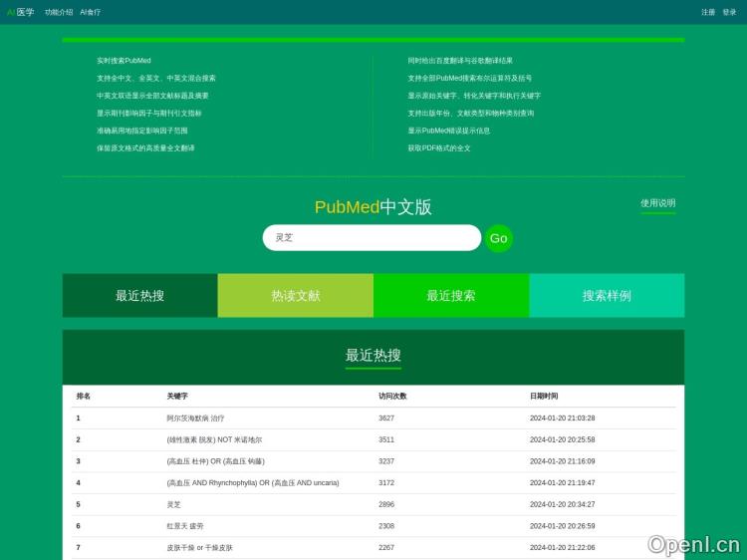Go to 注册 (register) link
747x560 pixels.
tap(708, 12)
